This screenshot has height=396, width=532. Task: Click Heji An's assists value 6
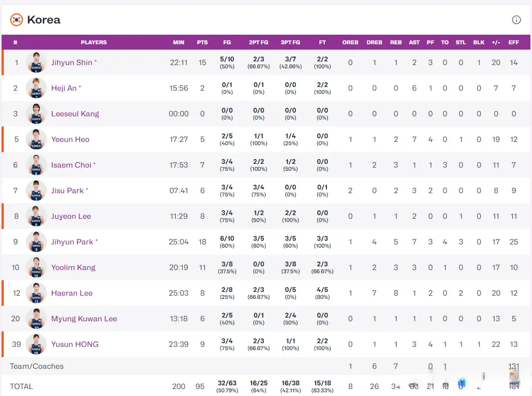click(414, 88)
